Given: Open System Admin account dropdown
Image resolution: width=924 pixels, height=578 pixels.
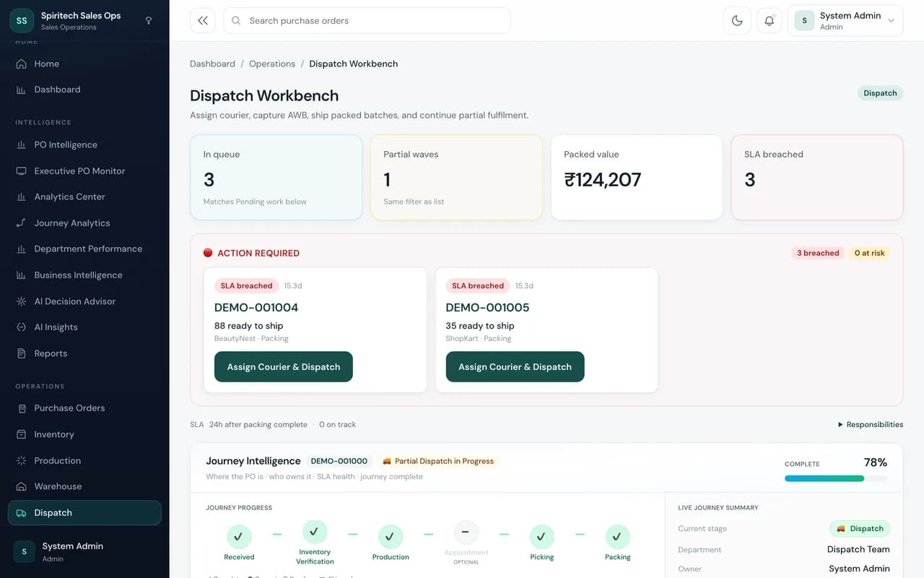Looking at the screenshot, I should [845, 21].
